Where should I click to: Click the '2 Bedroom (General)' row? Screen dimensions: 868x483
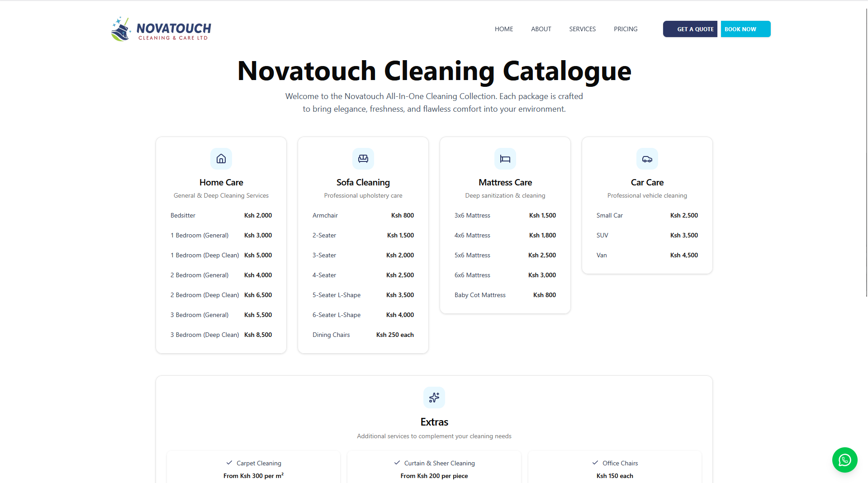coord(221,275)
